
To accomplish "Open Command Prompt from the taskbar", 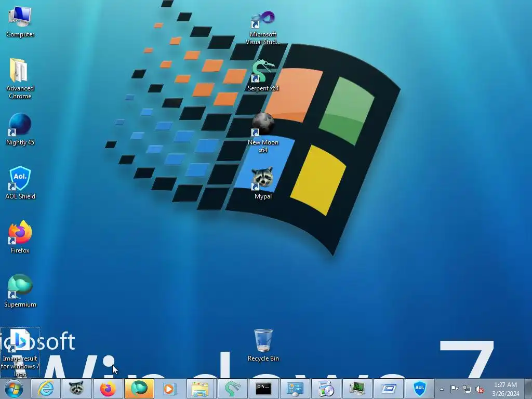I will click(263, 389).
